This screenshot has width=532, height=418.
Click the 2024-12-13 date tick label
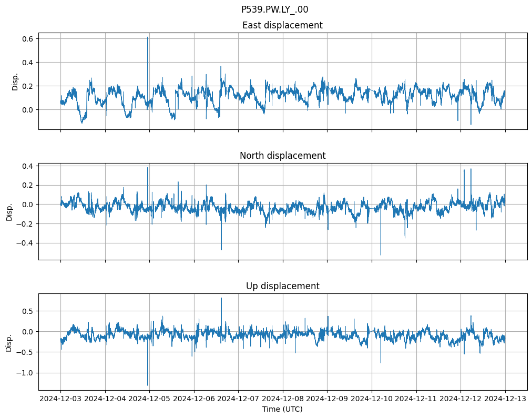(x=505, y=399)
